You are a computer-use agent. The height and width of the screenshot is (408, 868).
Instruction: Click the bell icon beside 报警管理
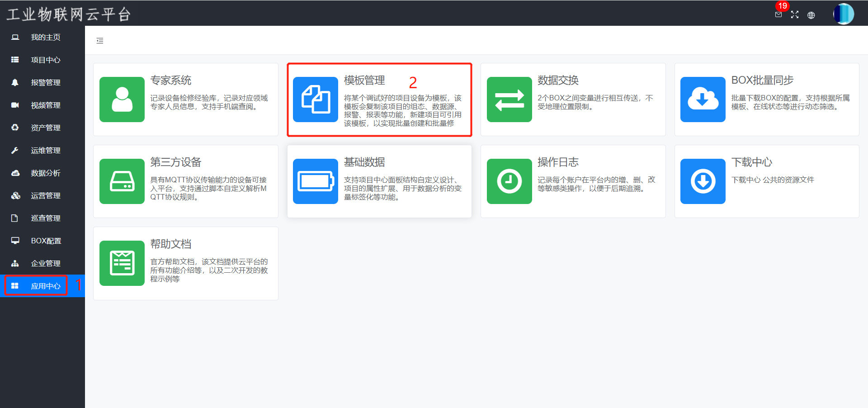[15, 82]
